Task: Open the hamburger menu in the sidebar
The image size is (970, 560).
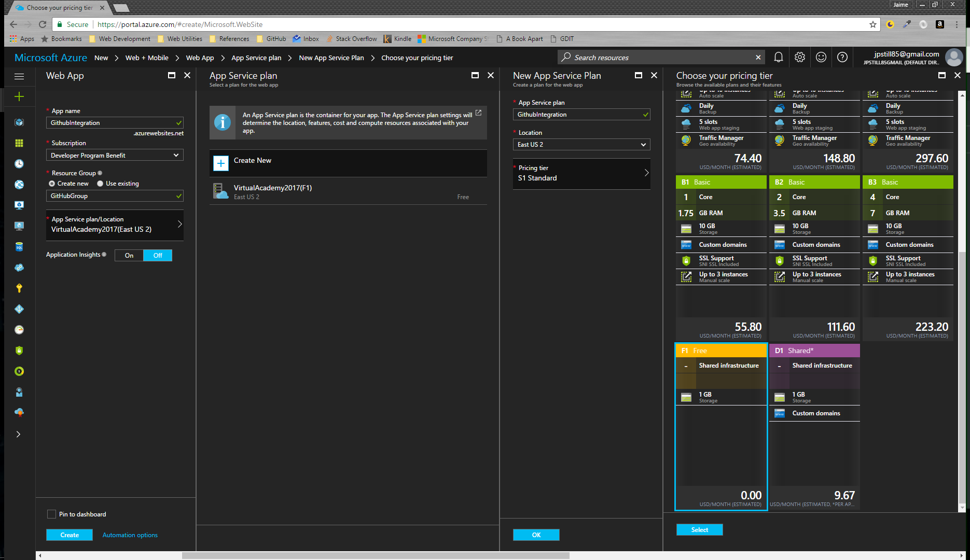Action: (x=19, y=76)
